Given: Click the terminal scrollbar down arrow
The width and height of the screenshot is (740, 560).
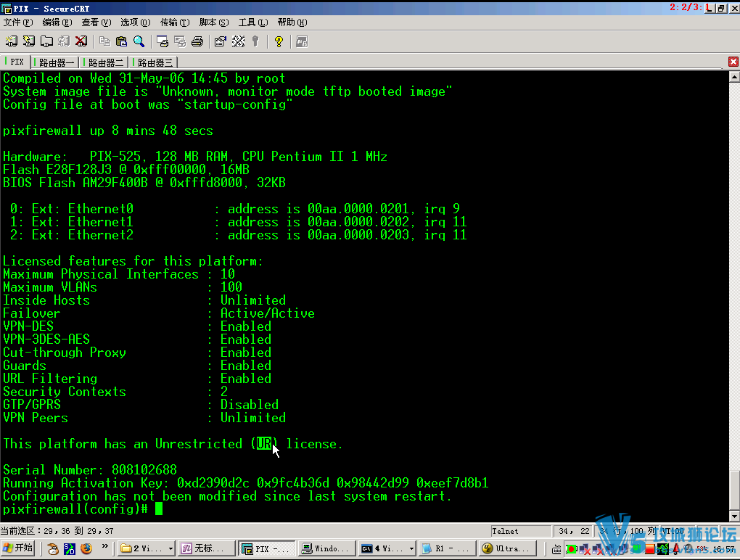Looking at the screenshot, I should (734, 516).
